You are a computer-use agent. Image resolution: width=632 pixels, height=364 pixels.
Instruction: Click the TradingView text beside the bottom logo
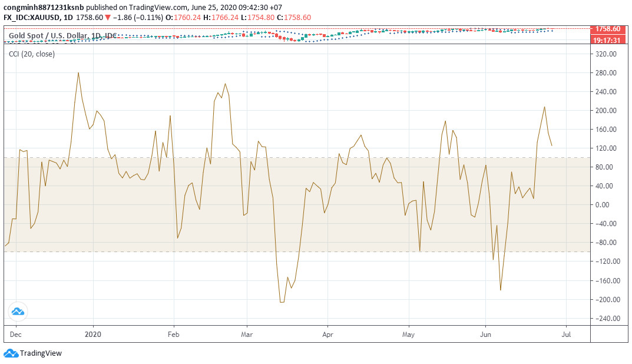click(41, 353)
